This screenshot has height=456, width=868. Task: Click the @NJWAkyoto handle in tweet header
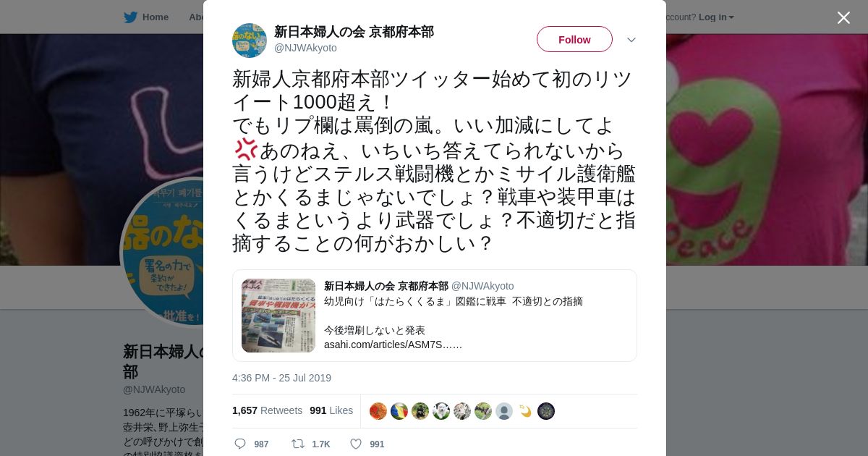coord(305,48)
